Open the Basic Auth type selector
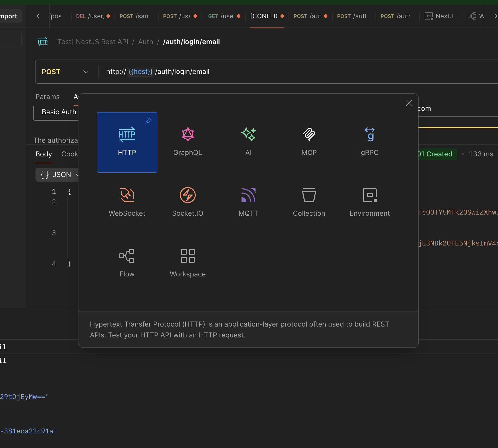The width and height of the screenshot is (498, 448). coord(56,112)
